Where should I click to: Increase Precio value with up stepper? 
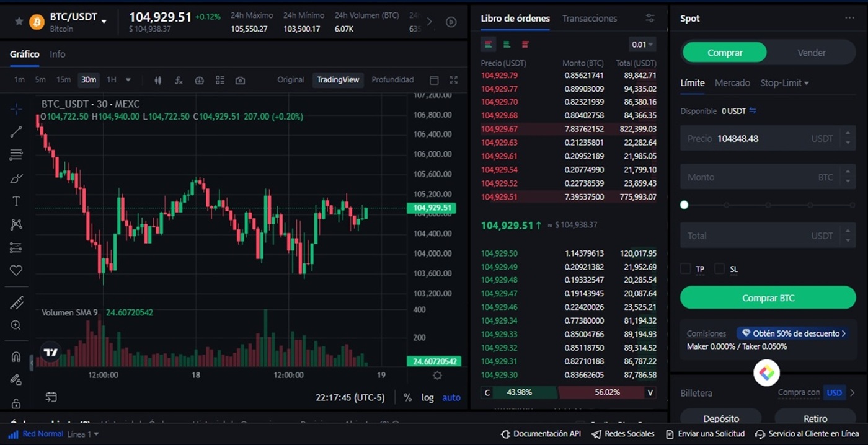coord(848,133)
